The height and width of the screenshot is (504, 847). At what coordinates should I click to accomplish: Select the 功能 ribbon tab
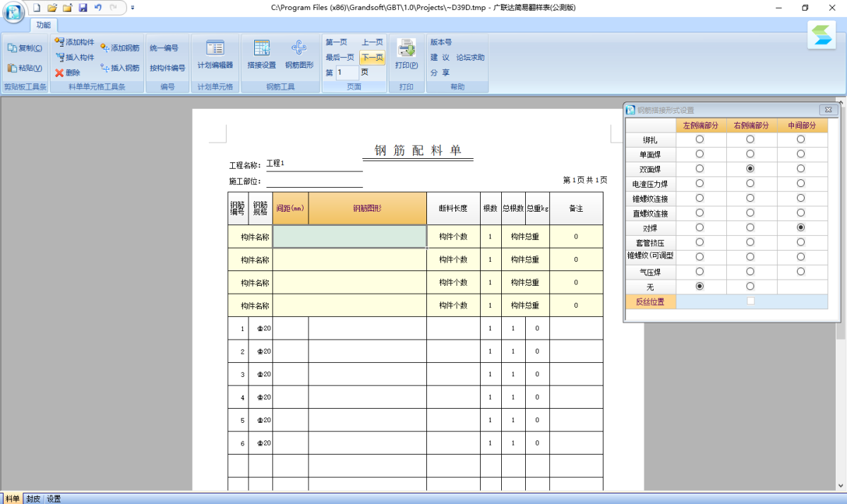43,24
